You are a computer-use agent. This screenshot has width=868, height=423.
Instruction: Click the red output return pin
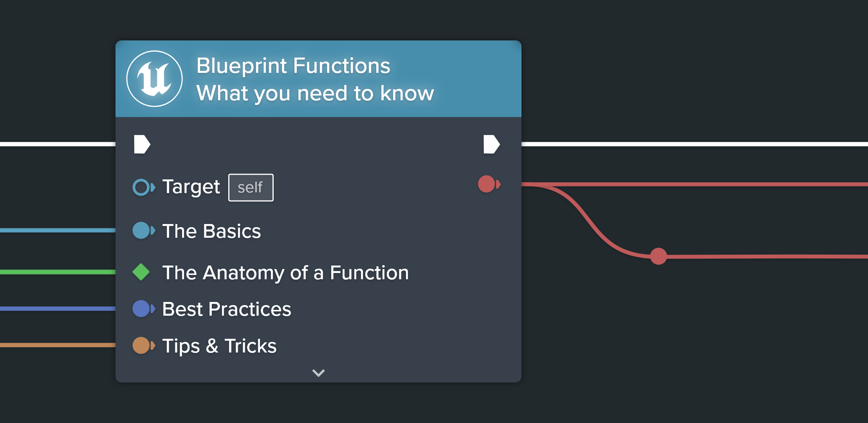(489, 184)
